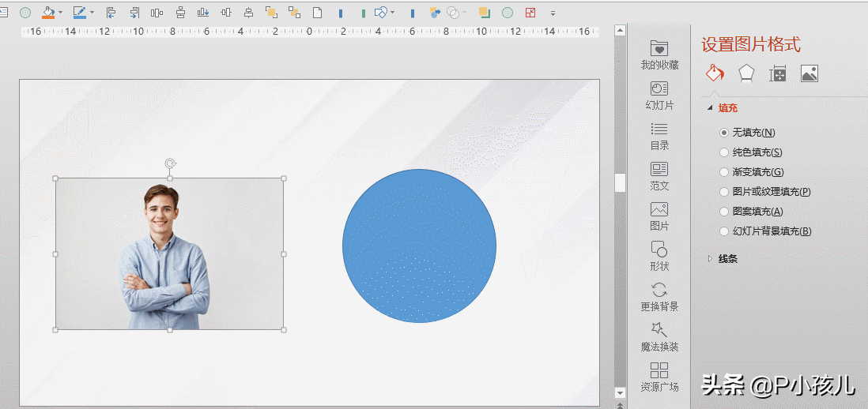Click the vertical scrollbar down arrow
The height and width of the screenshot is (409, 868).
[x=620, y=393]
